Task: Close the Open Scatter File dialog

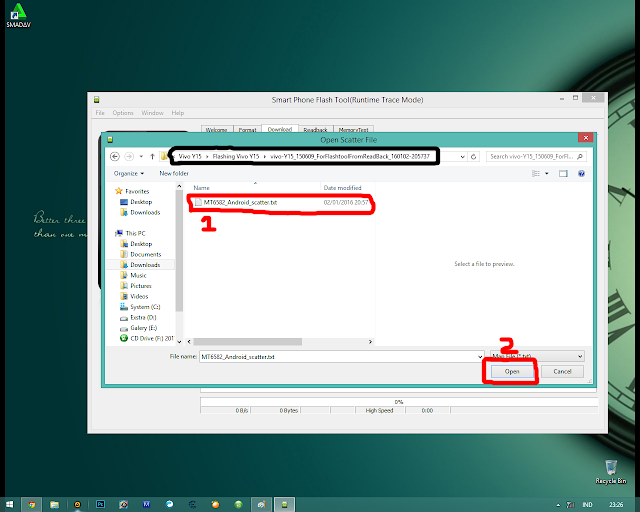Action: pos(586,138)
